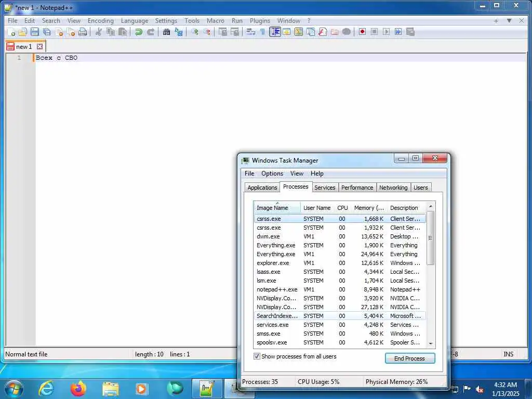Click the Zoom Out toolbar icon
Screen dimensions: 532x399
point(207,32)
